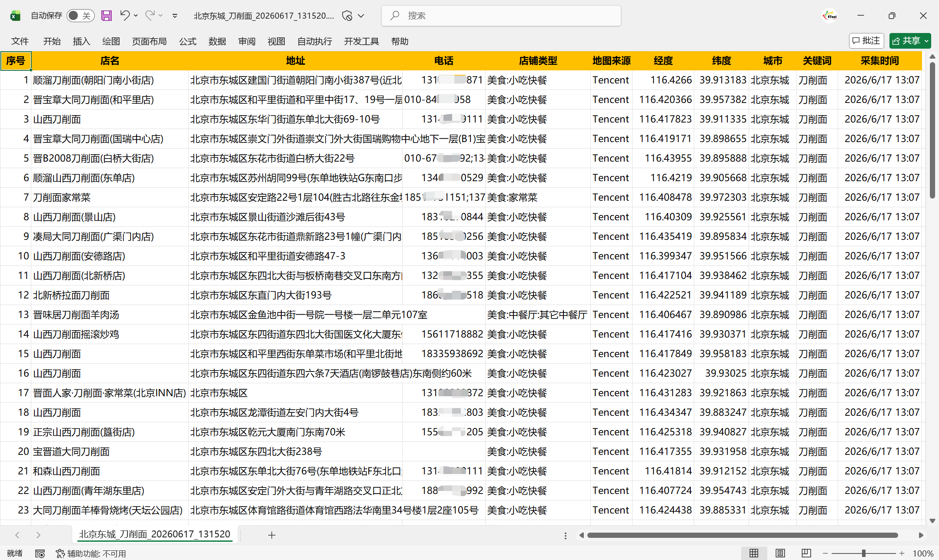Select the 地图来源 header cell

click(612, 61)
